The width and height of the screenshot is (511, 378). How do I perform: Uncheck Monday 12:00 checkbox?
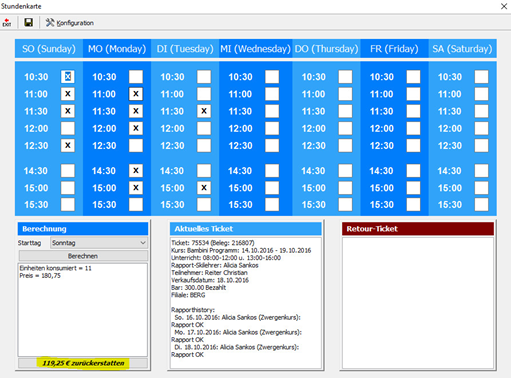[136, 128]
